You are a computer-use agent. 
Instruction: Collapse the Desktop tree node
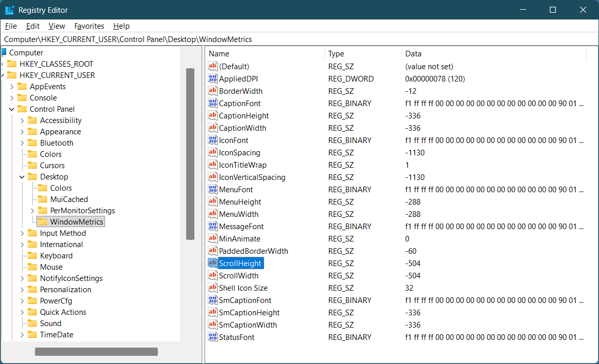coord(22,177)
